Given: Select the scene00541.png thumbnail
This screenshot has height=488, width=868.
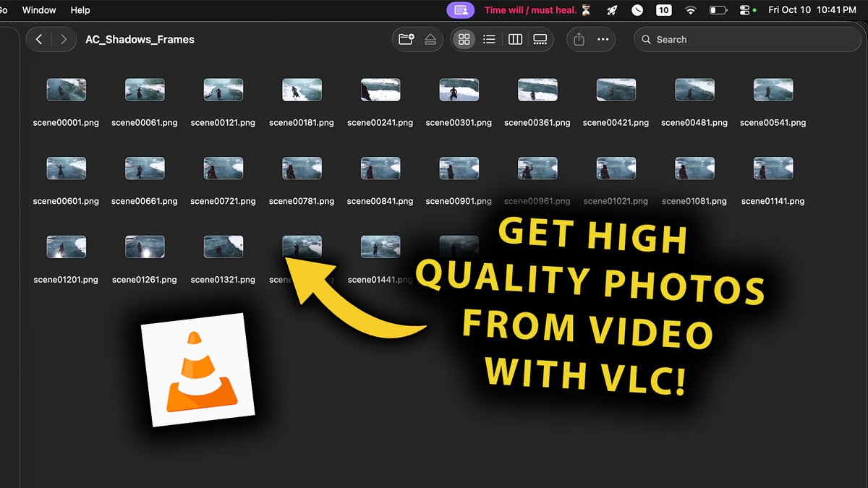Looking at the screenshot, I should pyautogui.click(x=773, y=90).
